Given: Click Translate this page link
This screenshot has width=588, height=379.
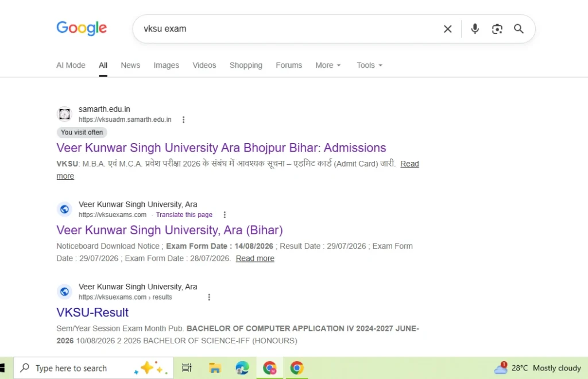Looking at the screenshot, I should tap(184, 215).
